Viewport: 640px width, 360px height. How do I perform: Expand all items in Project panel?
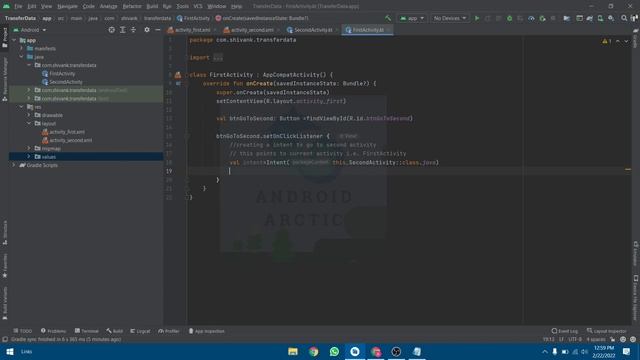point(122,30)
